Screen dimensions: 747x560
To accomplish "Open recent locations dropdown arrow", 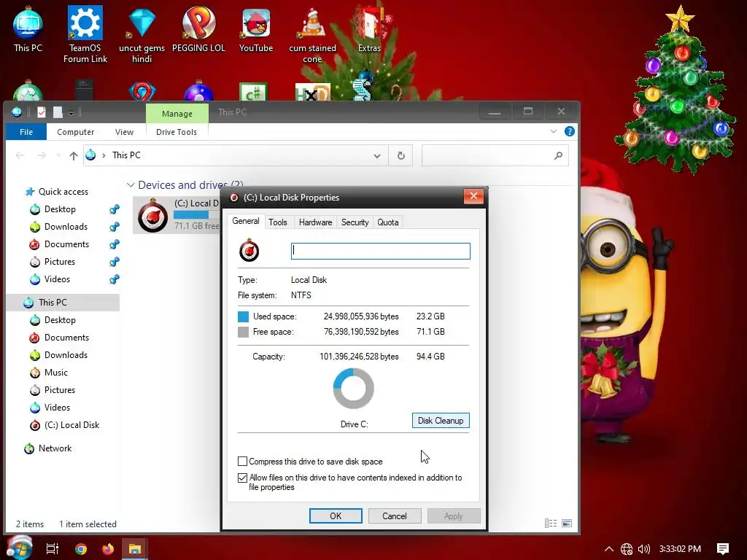I will 58,156.
